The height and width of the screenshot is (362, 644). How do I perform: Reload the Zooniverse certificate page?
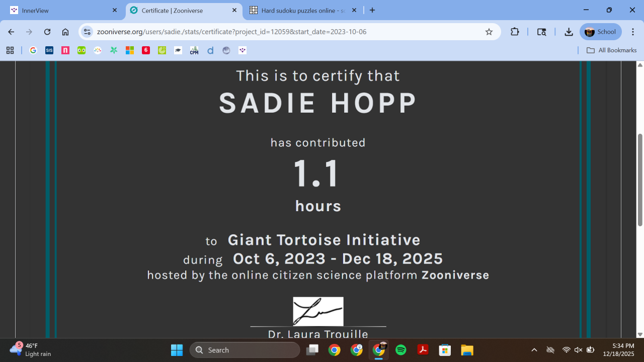point(47,32)
